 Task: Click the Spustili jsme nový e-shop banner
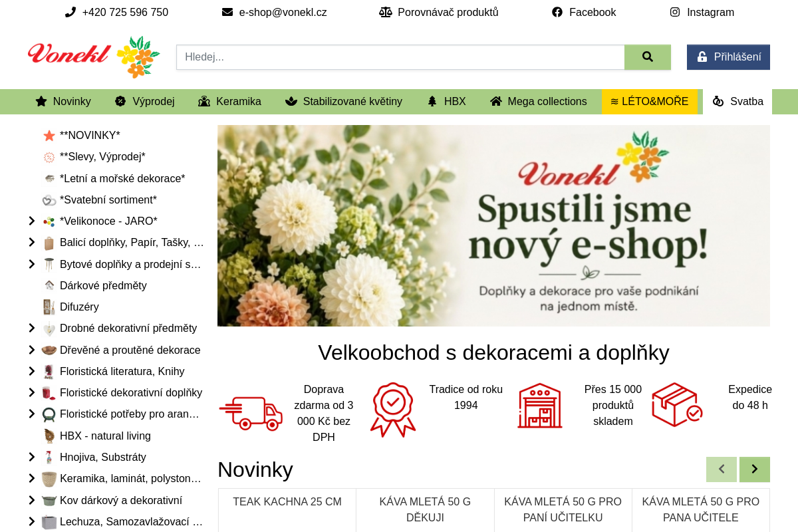[493, 225]
